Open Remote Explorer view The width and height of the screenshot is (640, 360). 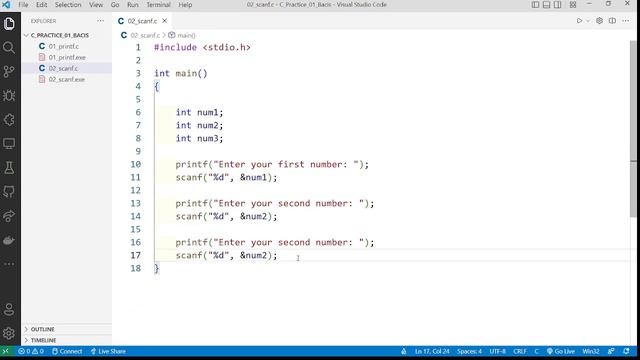[x=9, y=144]
